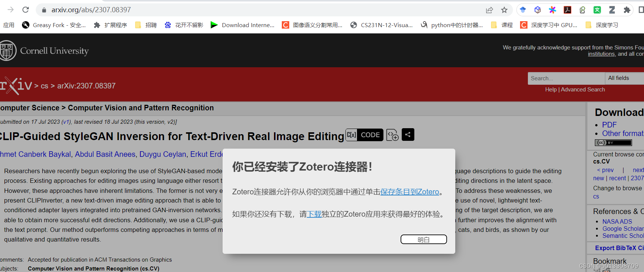Open the 花开不留影 bookmark

pyautogui.click(x=184, y=25)
